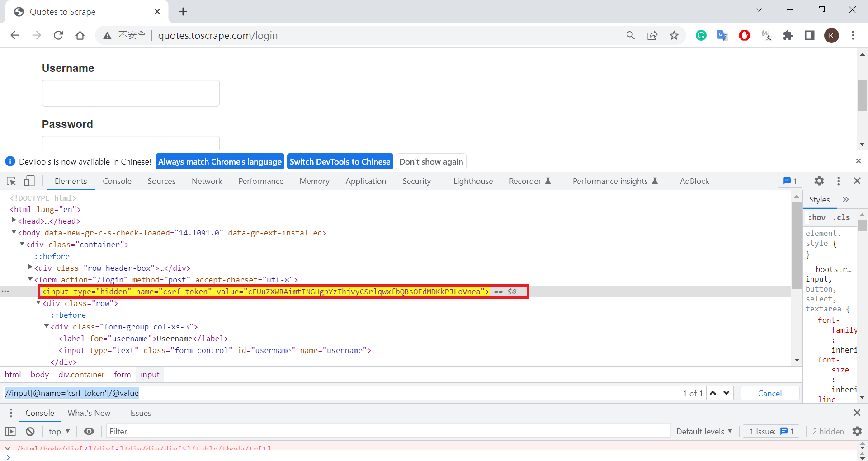Collapse the form element node
This screenshot has width=868, height=461.
pos(30,279)
